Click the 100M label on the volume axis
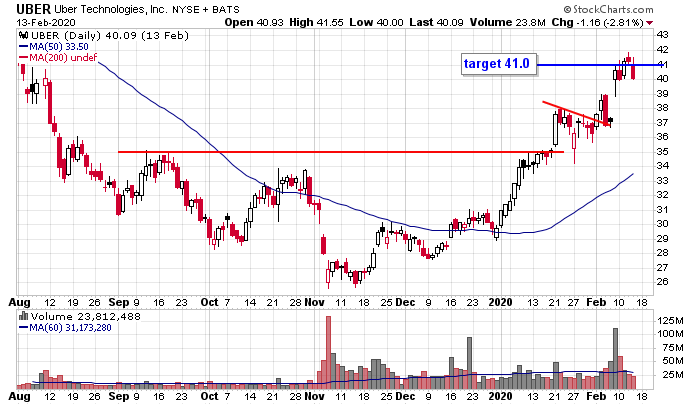 [x=670, y=334]
